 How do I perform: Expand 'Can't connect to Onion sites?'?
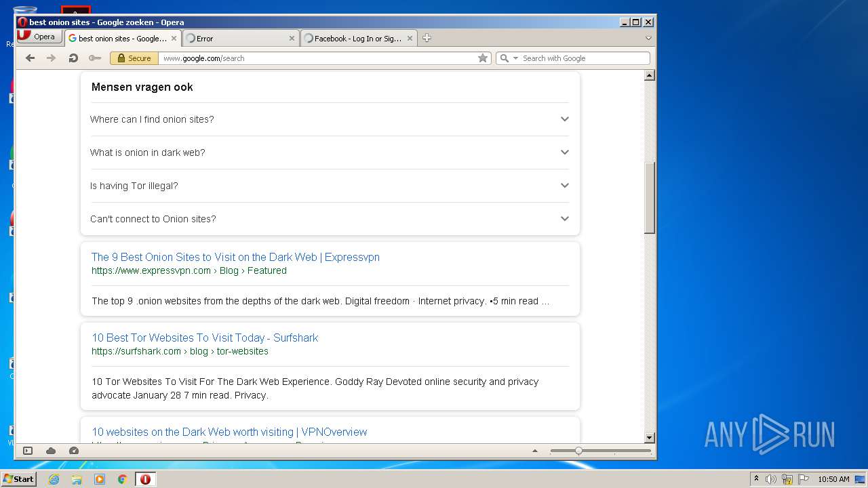[330, 219]
